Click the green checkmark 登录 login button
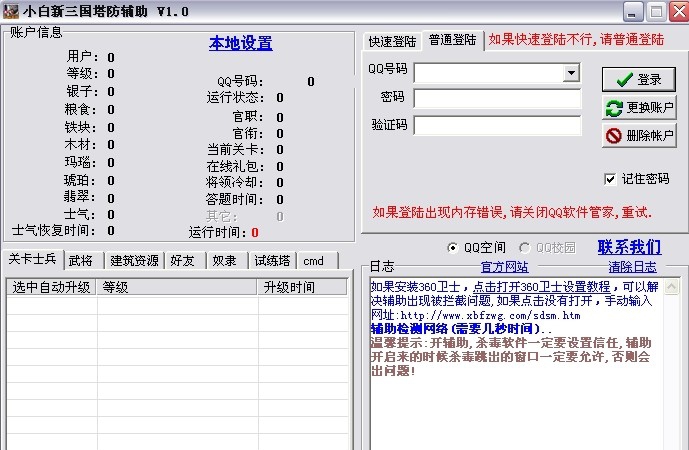Screen dimensions: 689x450 click(638, 80)
